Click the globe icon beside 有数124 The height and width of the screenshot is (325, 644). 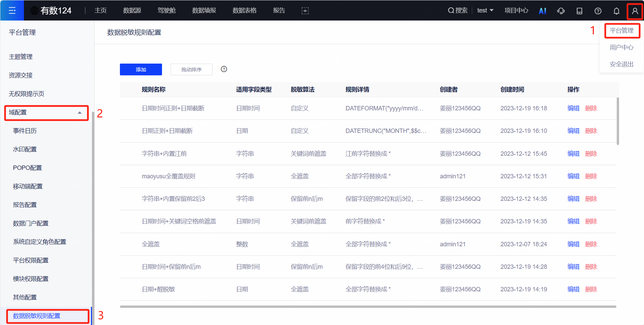point(34,10)
